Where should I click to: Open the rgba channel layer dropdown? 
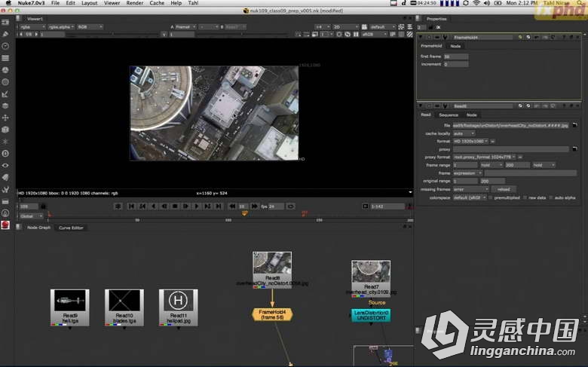pos(32,27)
